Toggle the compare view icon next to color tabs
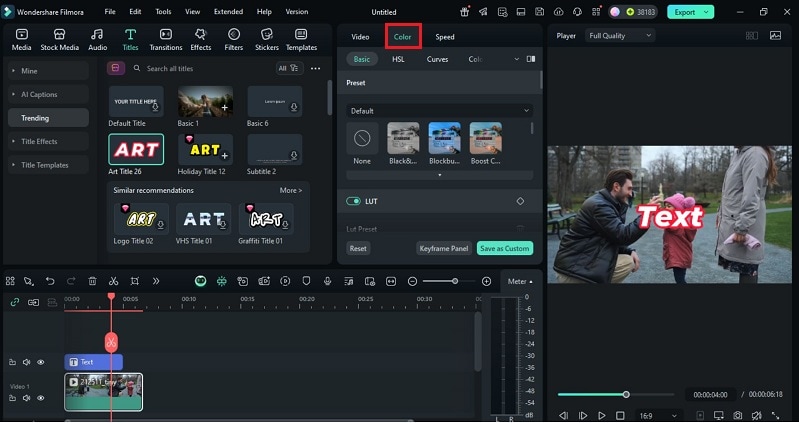The width and height of the screenshot is (799, 423). point(531,59)
